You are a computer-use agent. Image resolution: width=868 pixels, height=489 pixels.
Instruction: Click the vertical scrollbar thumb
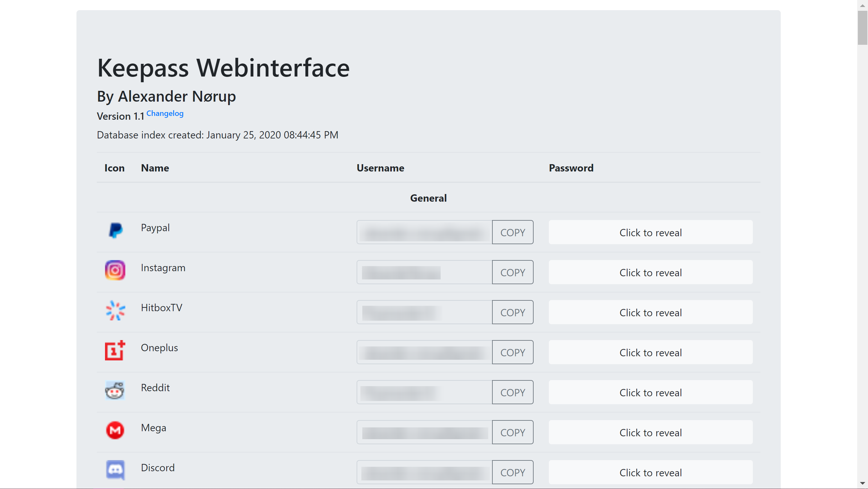pyautogui.click(x=862, y=28)
